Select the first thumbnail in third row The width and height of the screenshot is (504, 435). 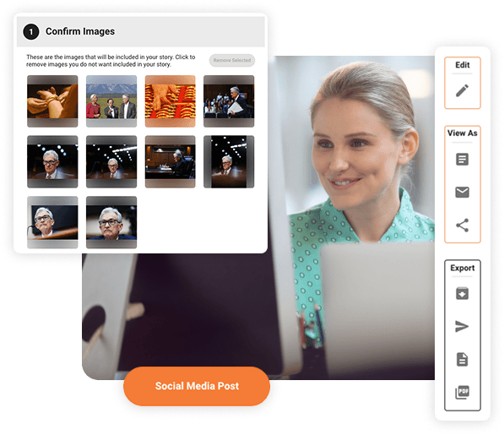pyautogui.click(x=52, y=222)
